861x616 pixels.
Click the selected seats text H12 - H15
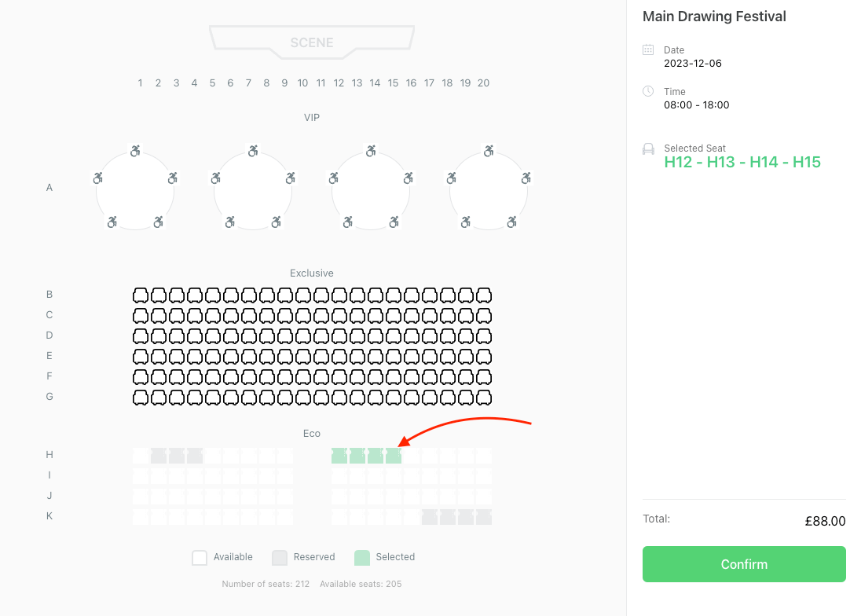click(x=742, y=163)
